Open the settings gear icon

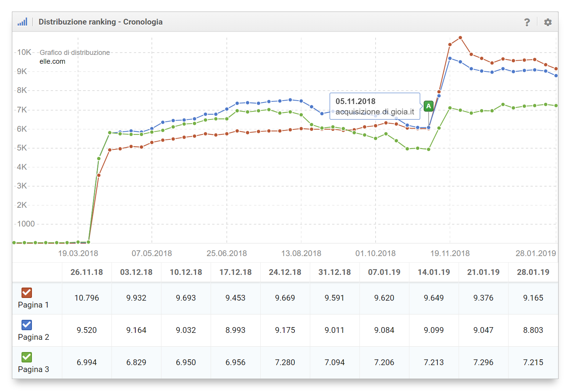(x=548, y=22)
